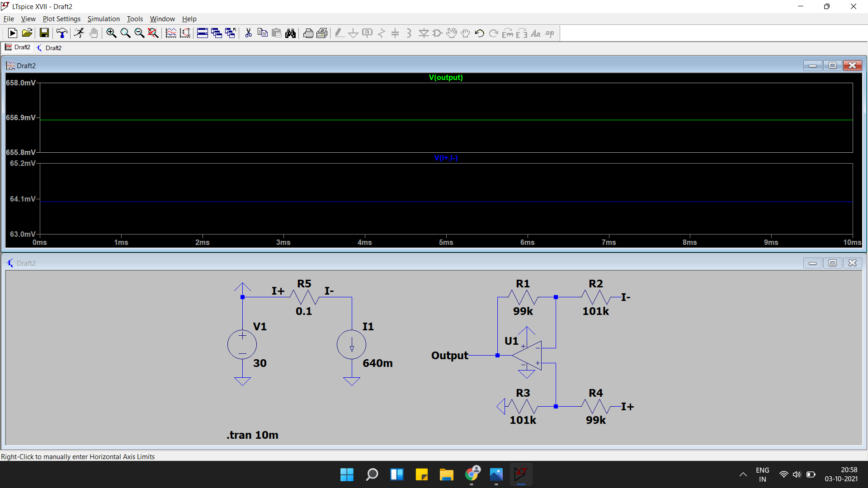Click the Halt simulation hand icon
Image resolution: width=868 pixels, height=488 pixels.
point(93,33)
